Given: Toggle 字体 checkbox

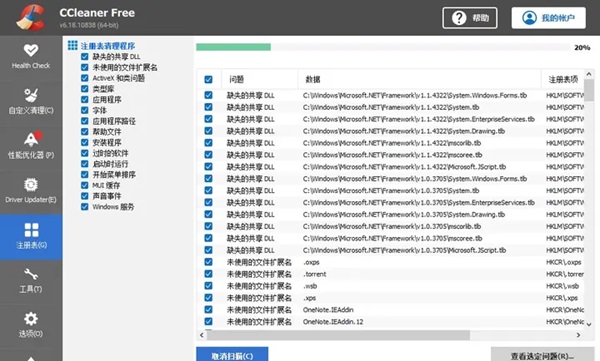Looking at the screenshot, I should click(x=85, y=110).
